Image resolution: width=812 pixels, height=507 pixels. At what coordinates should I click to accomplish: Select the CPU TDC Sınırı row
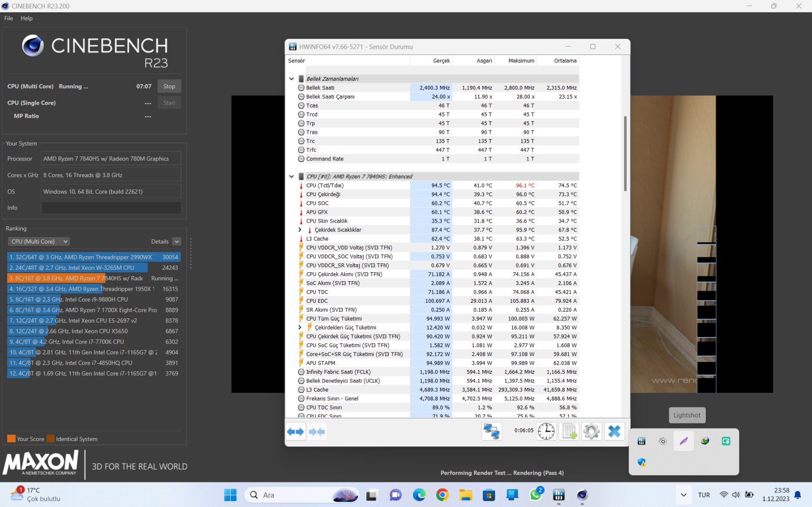[438, 407]
